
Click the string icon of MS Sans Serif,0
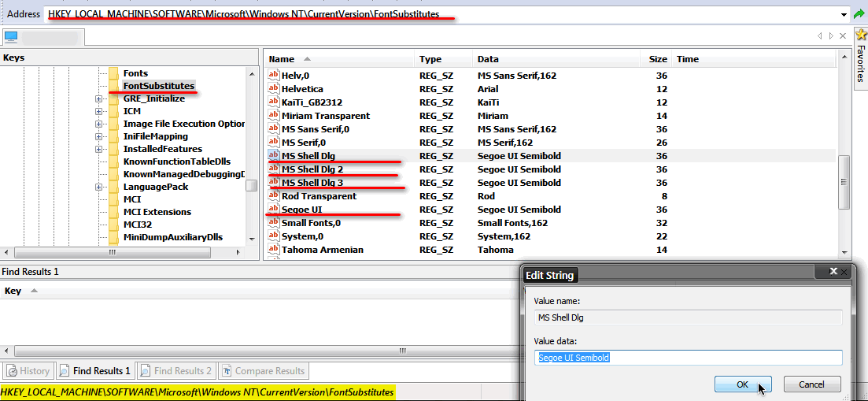[x=274, y=129]
